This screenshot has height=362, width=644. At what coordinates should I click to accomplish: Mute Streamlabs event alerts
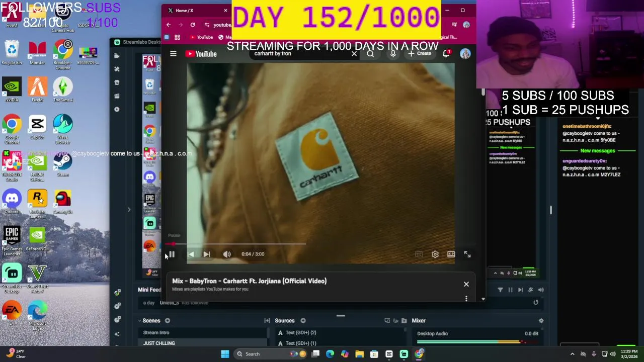click(x=541, y=290)
